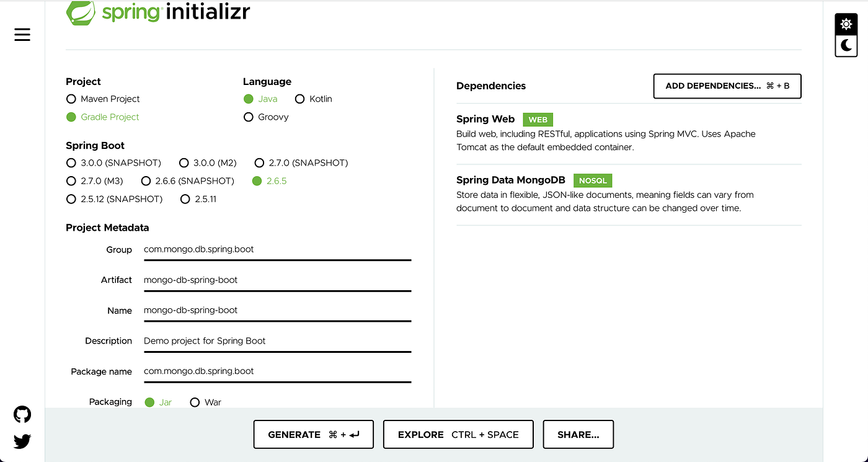Click the SHARE button

pos(578,434)
